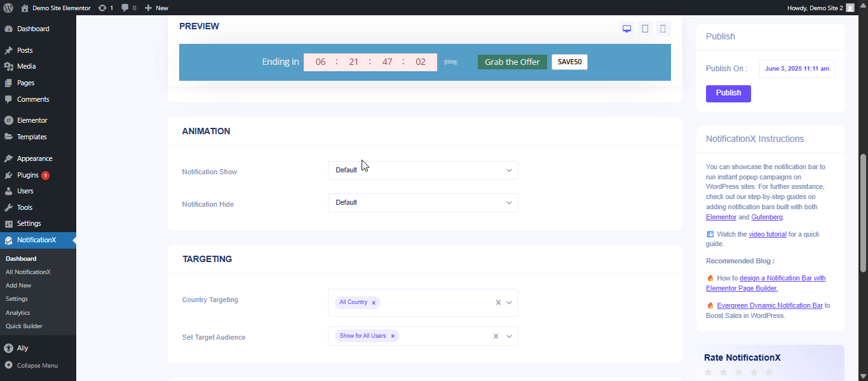868x381 pixels.
Task: Click the Tools wrench icon
Action: pos(8,207)
